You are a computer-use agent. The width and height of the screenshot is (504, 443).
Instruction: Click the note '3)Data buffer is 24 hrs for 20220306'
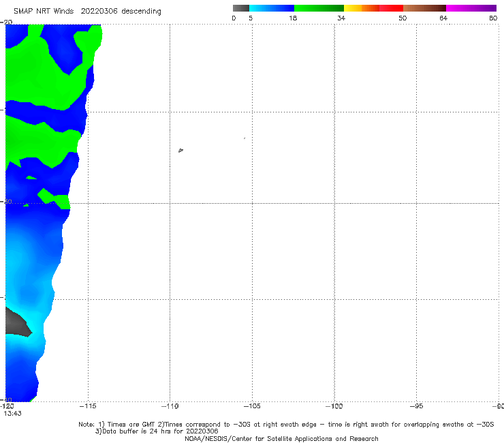click(x=157, y=431)
